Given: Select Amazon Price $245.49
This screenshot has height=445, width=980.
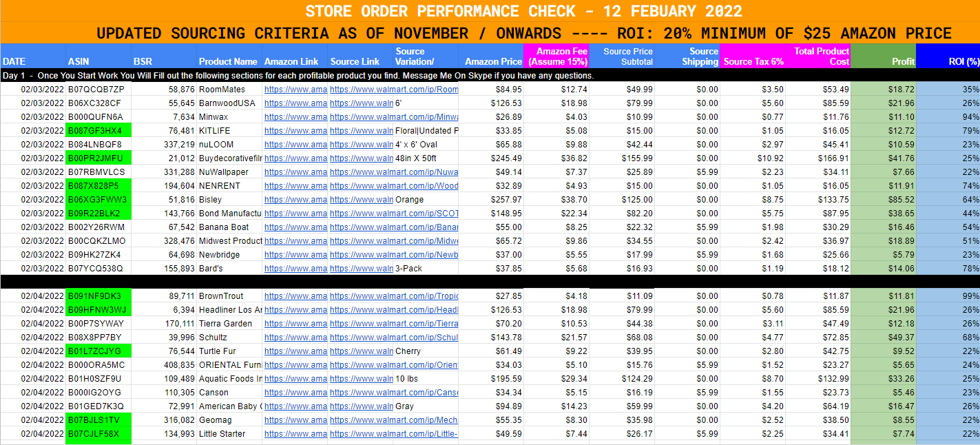Looking at the screenshot, I should [x=491, y=158].
